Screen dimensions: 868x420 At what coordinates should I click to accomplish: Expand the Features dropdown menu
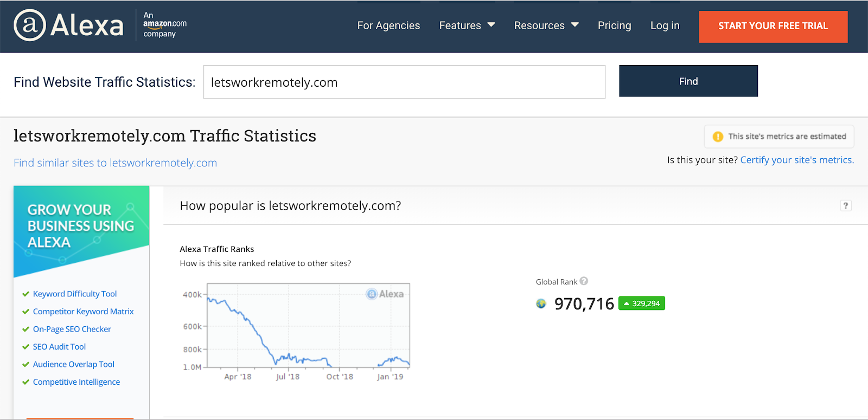[467, 25]
